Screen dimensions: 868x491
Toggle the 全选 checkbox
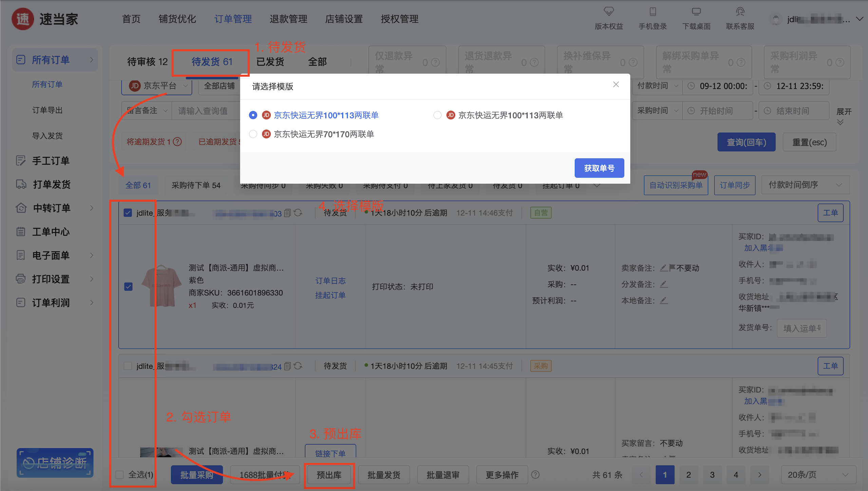point(120,474)
